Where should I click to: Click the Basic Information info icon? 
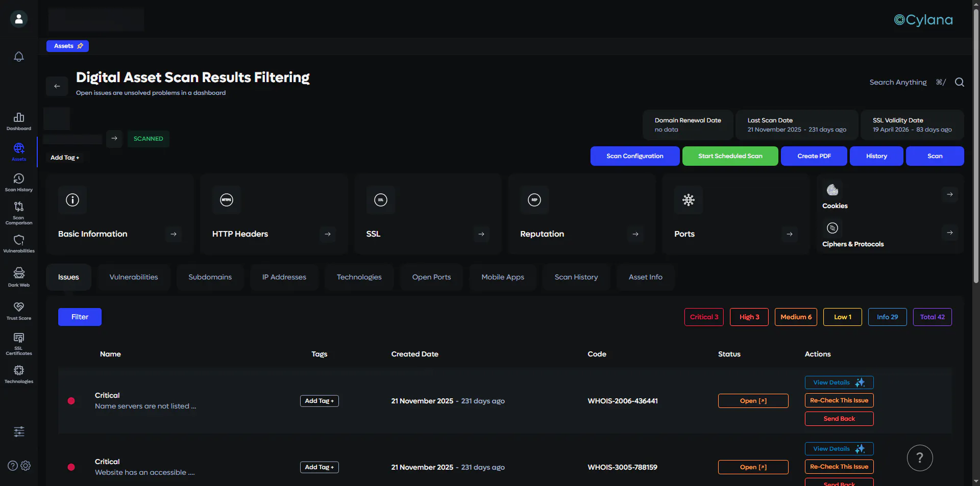coord(72,200)
